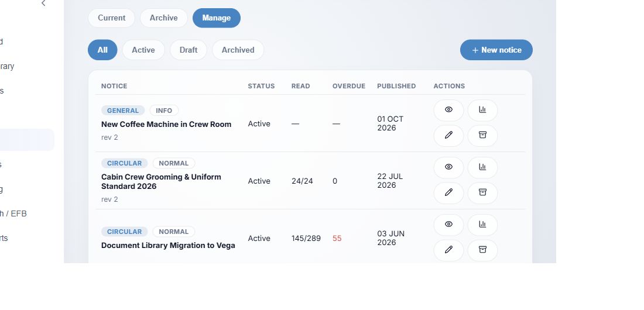Open statistics for New Coffee Machine notice
Screen dimensions: 644x310
(x=482, y=110)
